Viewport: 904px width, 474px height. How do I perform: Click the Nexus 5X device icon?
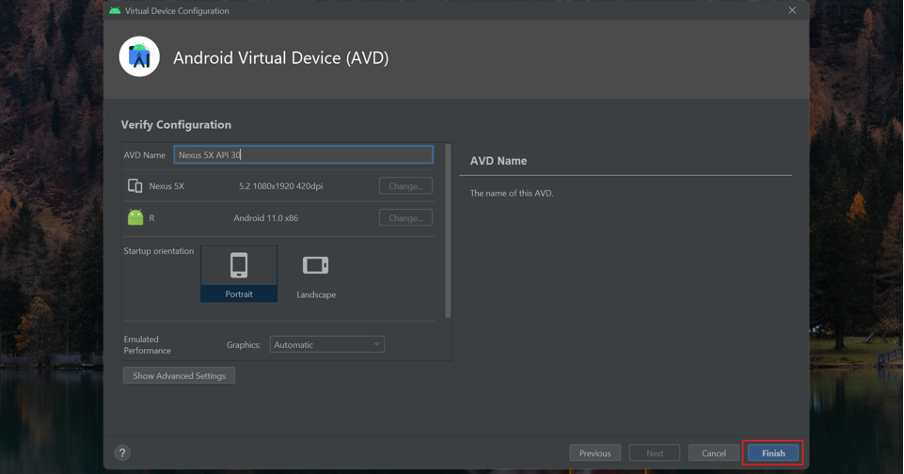(135, 186)
